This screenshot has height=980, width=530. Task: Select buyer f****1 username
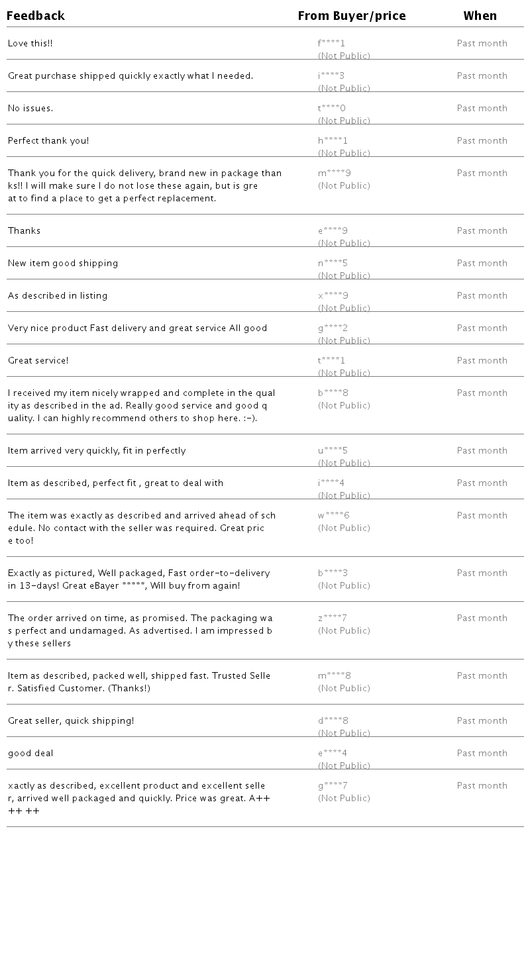pyautogui.click(x=331, y=44)
